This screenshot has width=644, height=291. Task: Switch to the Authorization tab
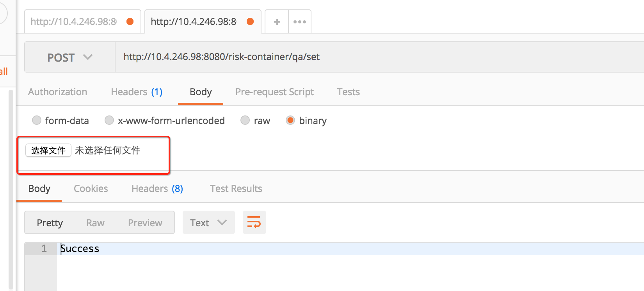[x=57, y=92]
